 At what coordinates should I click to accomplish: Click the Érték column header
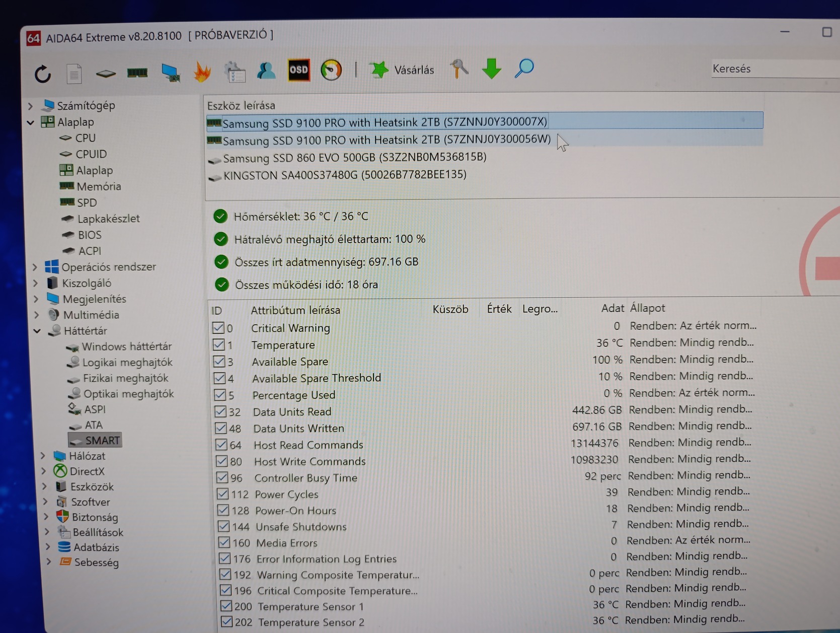[499, 309]
